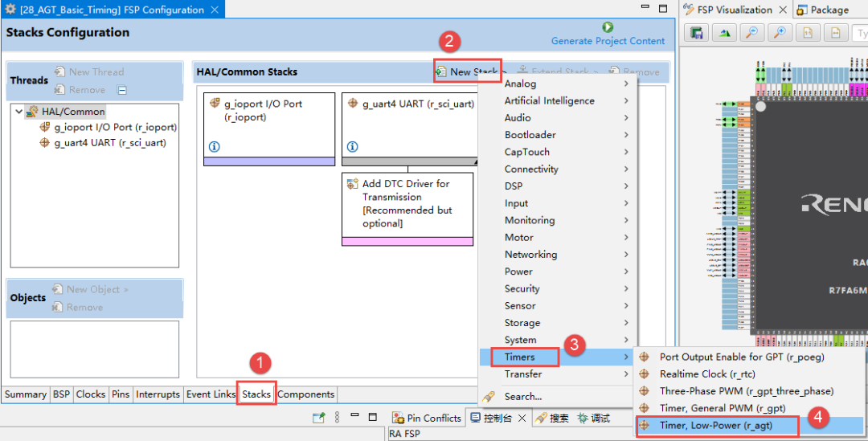Click the fit-to-width page icon
This screenshot has width=868, height=441.
835,33
